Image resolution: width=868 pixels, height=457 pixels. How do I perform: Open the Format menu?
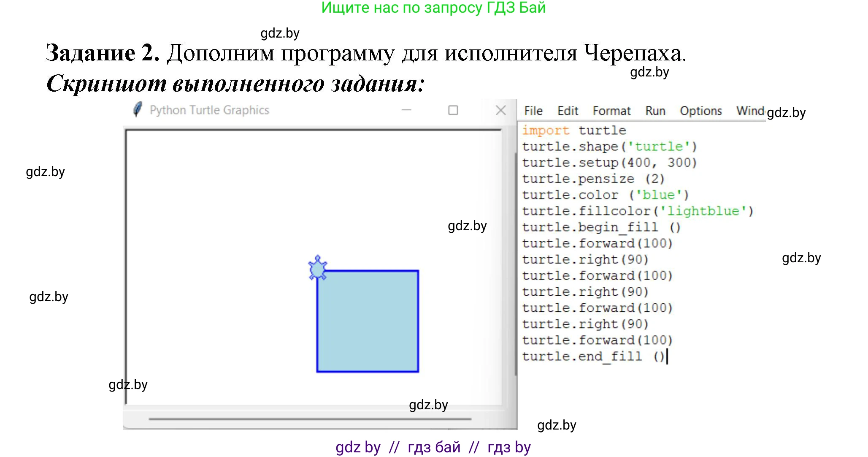[611, 111]
